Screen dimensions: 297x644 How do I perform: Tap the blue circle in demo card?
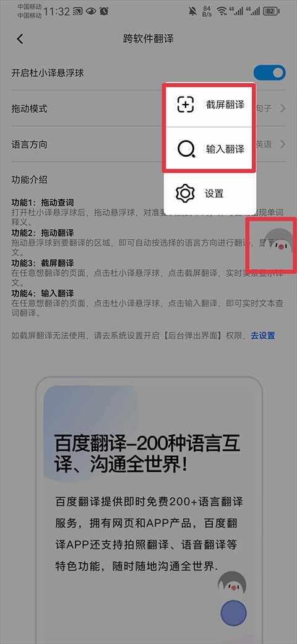234,613
